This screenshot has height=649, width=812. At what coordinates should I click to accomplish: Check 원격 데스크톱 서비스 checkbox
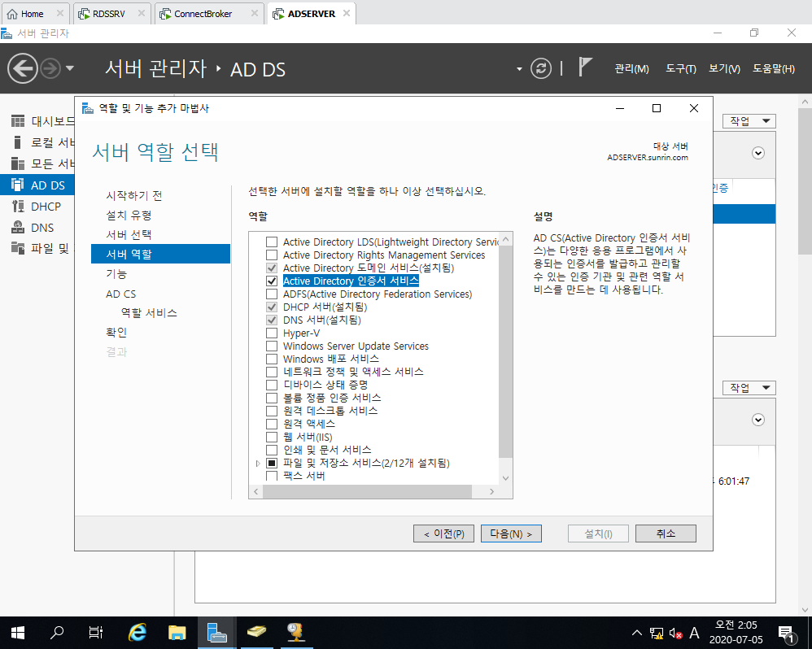272,411
